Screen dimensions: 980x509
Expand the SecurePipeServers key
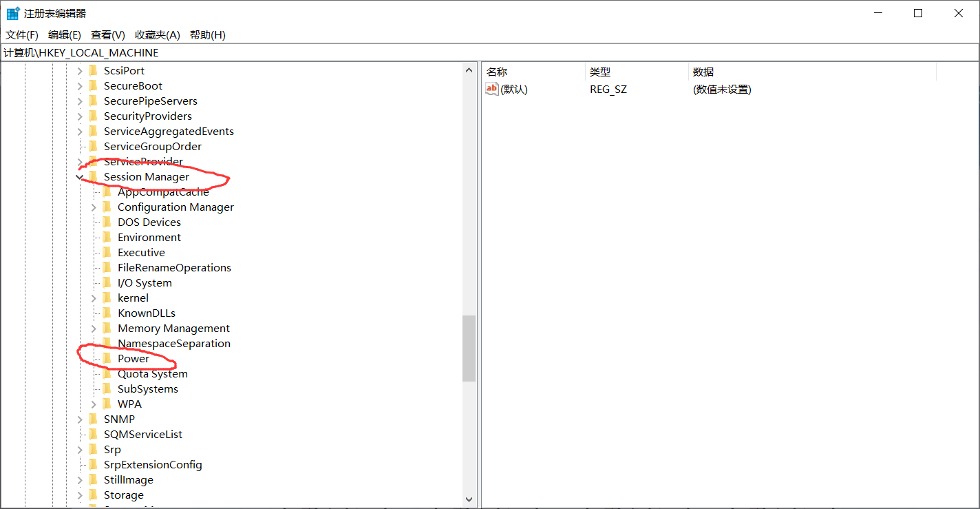(x=80, y=101)
